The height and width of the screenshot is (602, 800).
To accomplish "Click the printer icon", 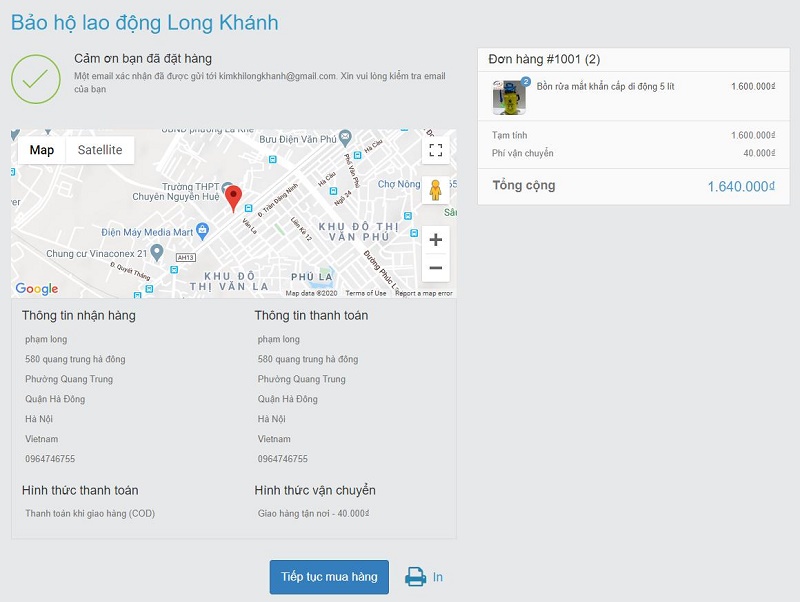I will pyautogui.click(x=415, y=577).
